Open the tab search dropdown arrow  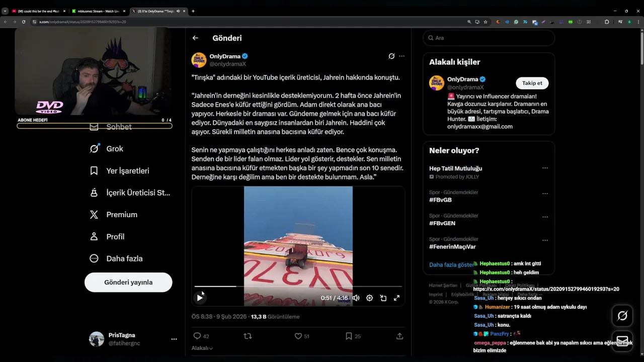(x=5, y=11)
